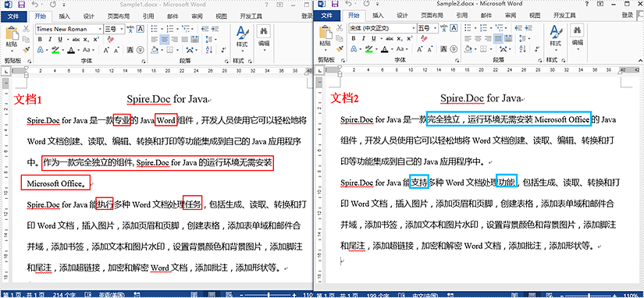Click Cut scissors in Sample1 ribbon
This screenshot has height=298, width=644.
pos(26,29)
